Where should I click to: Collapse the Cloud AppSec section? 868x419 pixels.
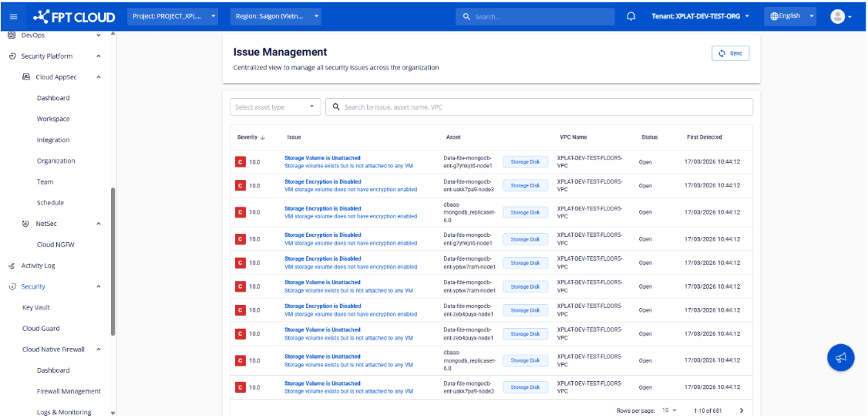pos(99,77)
